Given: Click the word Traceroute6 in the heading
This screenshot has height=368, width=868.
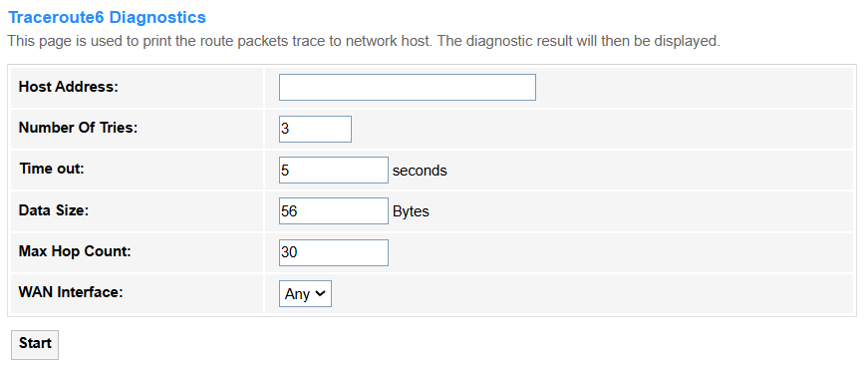Looking at the screenshot, I should [x=56, y=17].
